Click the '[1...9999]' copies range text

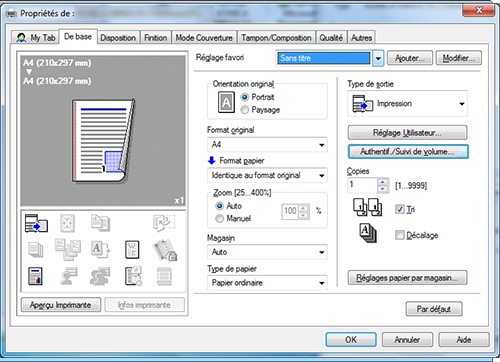point(411,186)
